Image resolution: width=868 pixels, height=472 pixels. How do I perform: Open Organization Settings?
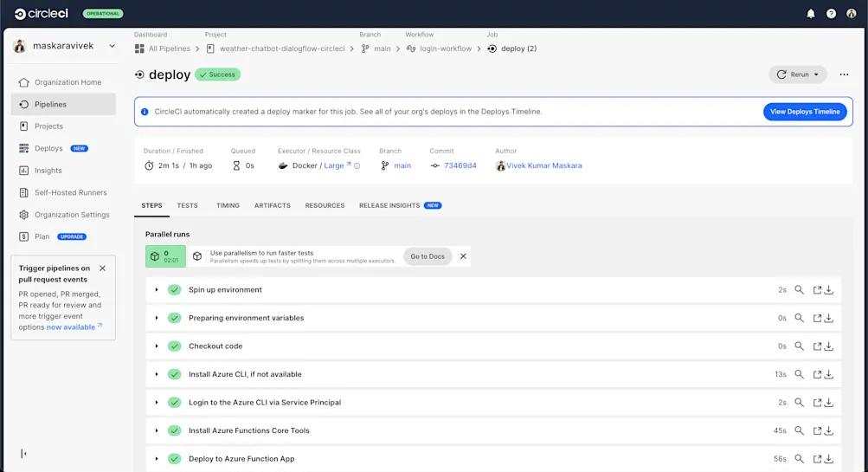click(63, 215)
